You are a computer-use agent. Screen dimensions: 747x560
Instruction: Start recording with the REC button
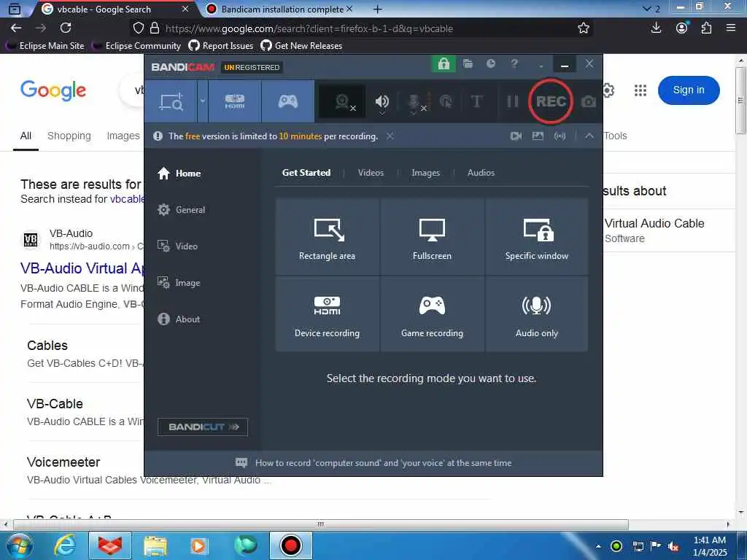[x=551, y=101]
